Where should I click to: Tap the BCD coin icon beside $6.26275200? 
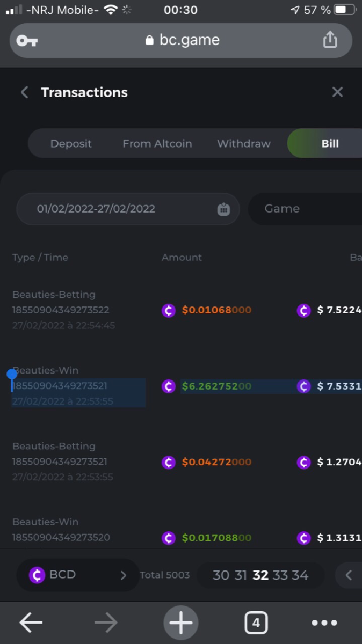(x=169, y=386)
